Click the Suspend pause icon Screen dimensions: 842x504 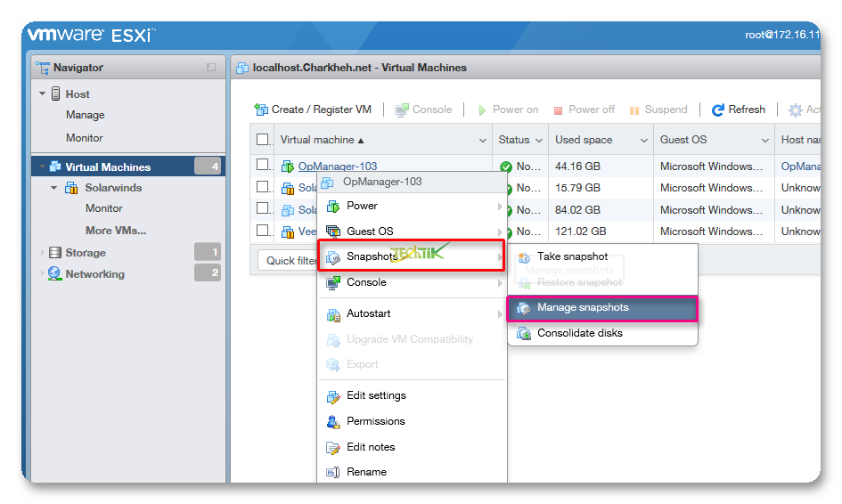pyautogui.click(x=634, y=110)
